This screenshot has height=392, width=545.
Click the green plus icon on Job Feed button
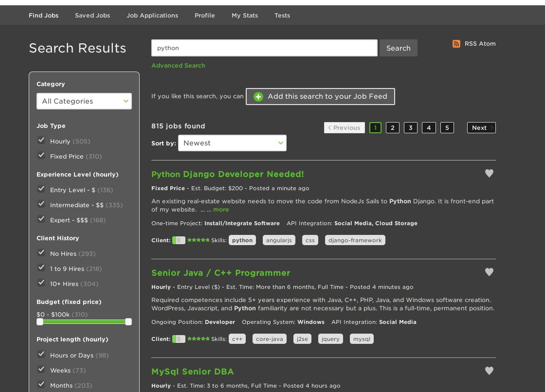[258, 96]
